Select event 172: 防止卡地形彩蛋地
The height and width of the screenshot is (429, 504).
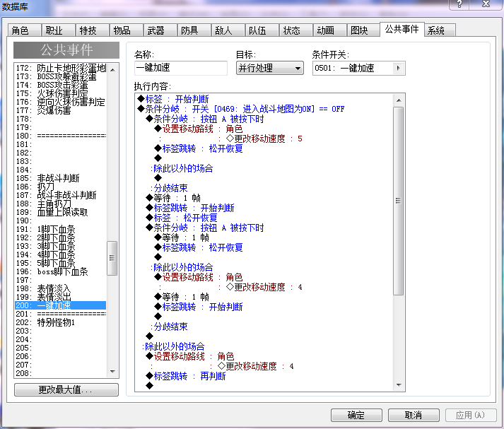pyautogui.click(x=61, y=68)
